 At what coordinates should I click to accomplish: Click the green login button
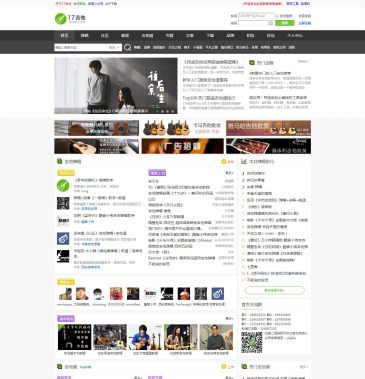[x=285, y=23]
